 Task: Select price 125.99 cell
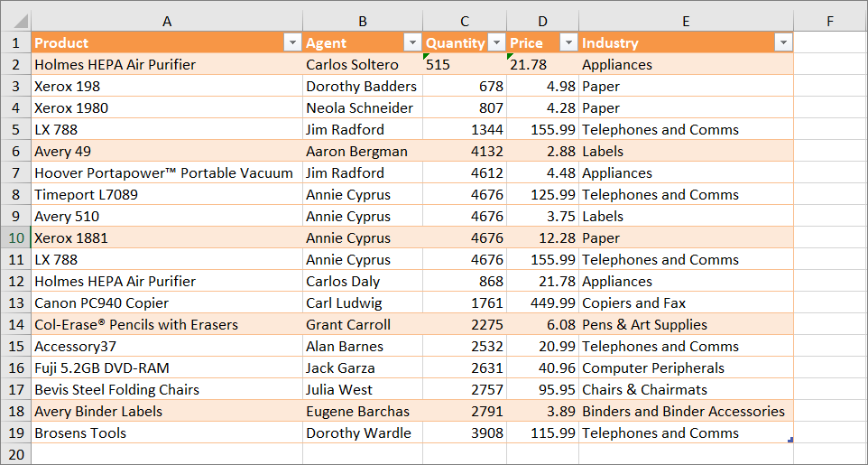542,194
